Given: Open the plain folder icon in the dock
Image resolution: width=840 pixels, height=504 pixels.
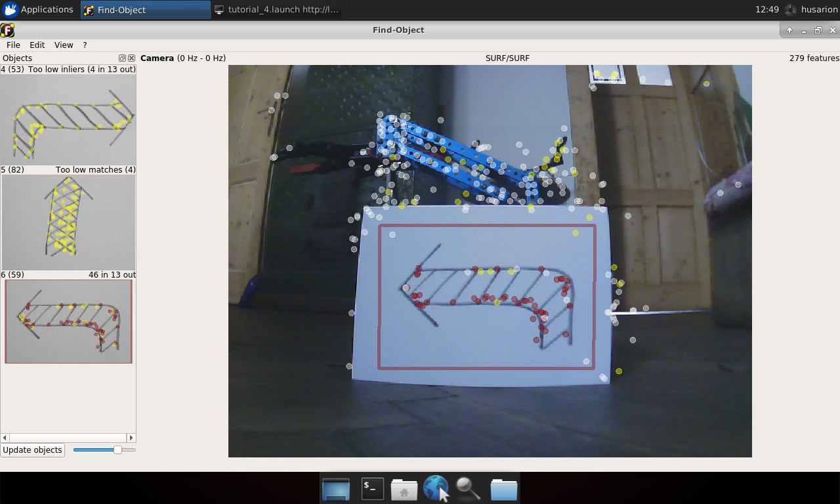Looking at the screenshot, I should 503,490.
